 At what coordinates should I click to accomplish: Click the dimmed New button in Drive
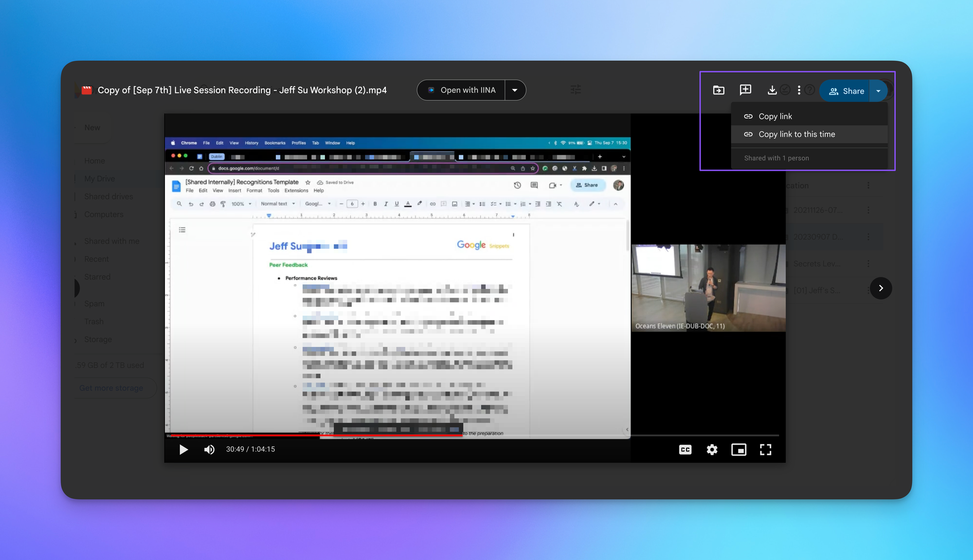click(92, 127)
